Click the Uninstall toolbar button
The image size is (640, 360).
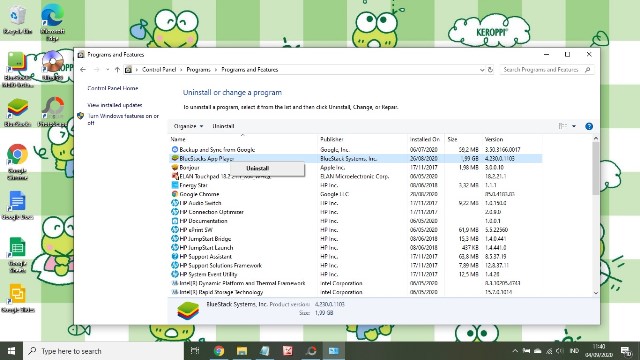click(x=223, y=126)
